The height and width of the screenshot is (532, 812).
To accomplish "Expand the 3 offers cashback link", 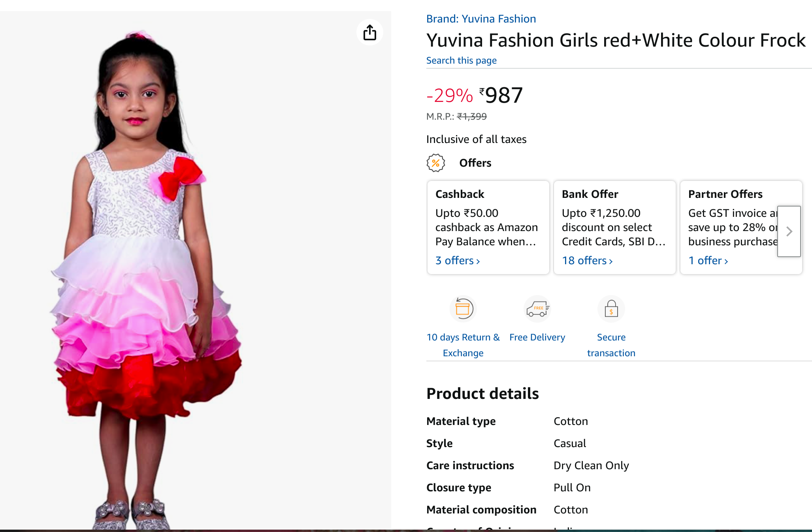I will [x=458, y=261].
